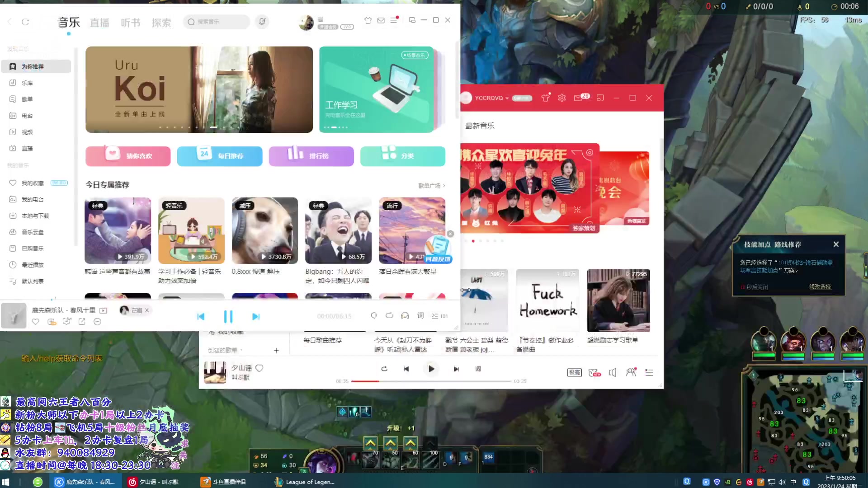Switch to 探索 tab in Kugou
Screen dimensions: 868x488
pos(161,23)
